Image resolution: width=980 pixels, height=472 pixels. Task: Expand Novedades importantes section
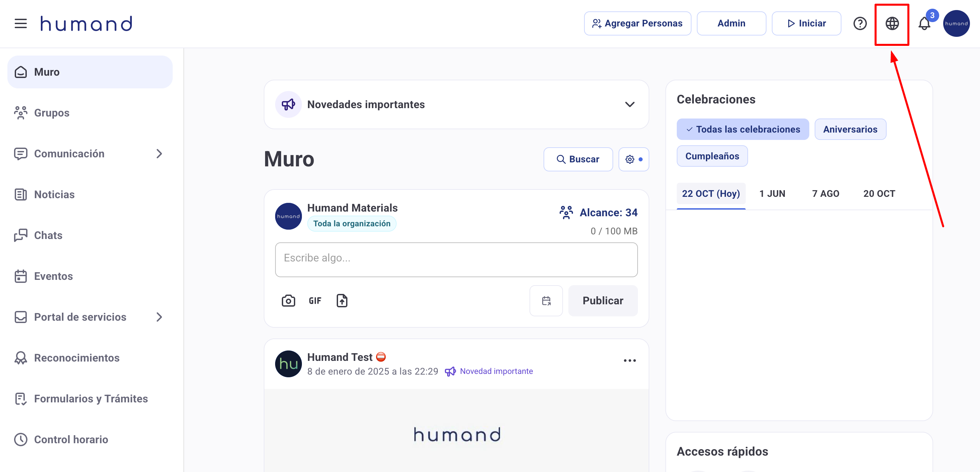click(x=630, y=104)
